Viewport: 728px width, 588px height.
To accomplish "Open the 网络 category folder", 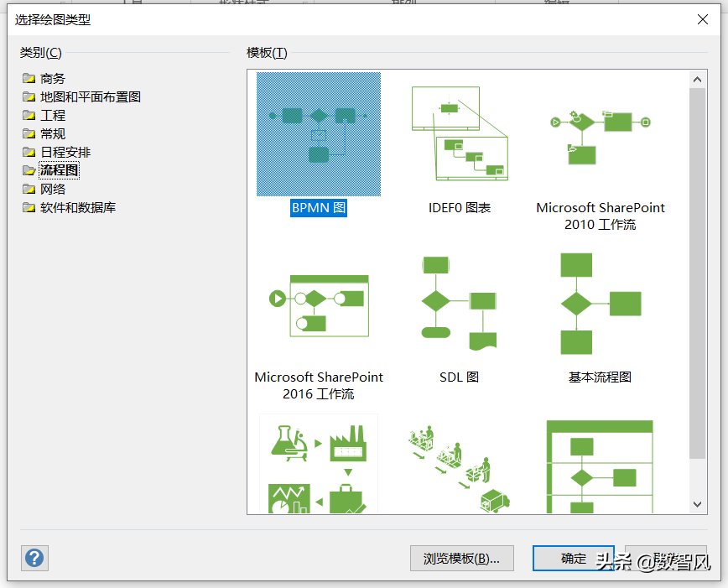I will (51, 188).
